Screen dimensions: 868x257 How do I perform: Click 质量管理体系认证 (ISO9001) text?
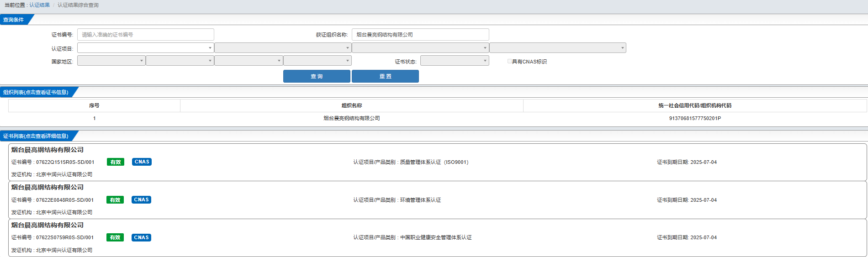[x=434, y=162]
